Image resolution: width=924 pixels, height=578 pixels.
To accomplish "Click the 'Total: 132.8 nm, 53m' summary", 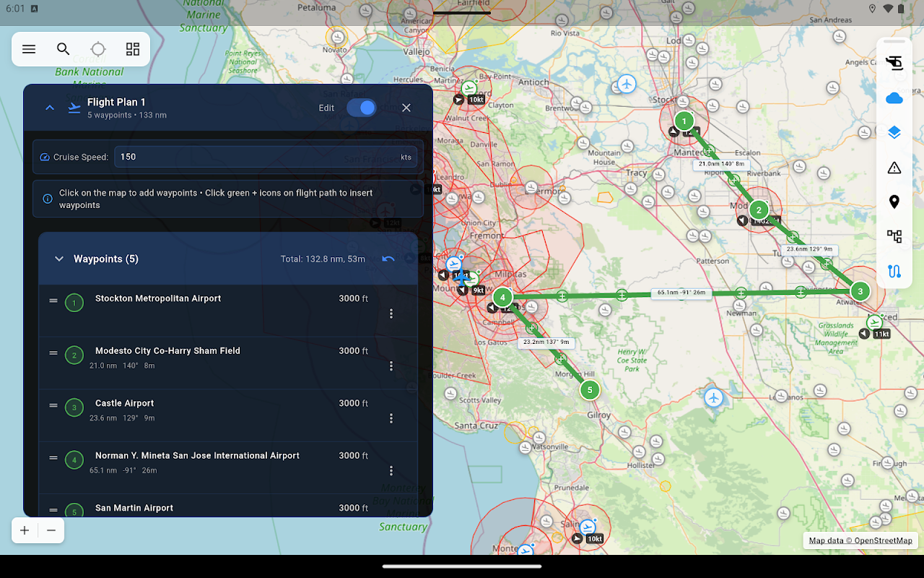I will (323, 259).
